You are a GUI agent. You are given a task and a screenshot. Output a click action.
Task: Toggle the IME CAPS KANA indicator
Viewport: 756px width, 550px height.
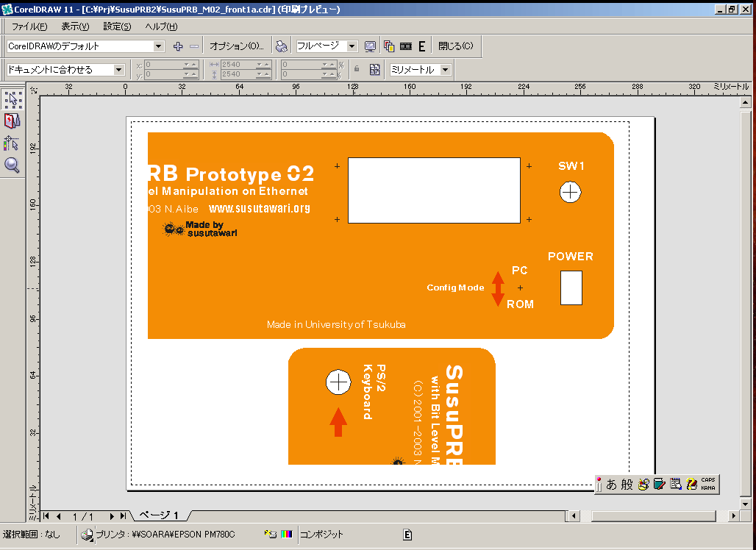click(707, 484)
